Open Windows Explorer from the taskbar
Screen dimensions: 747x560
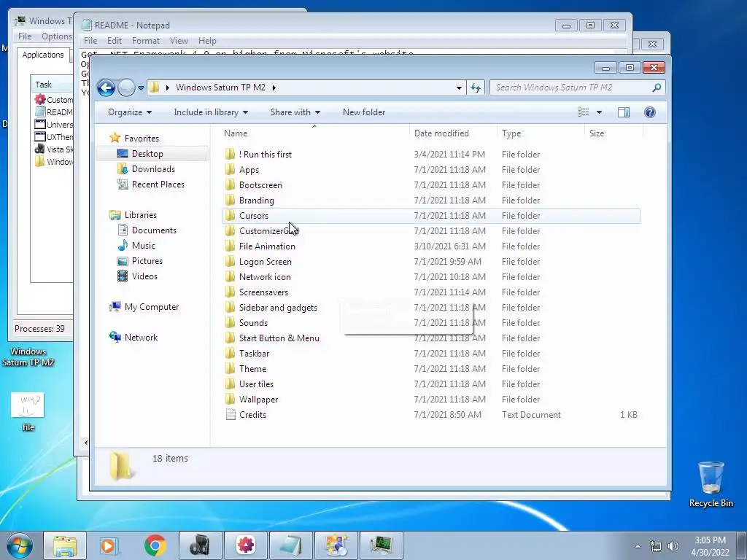[x=65, y=545]
